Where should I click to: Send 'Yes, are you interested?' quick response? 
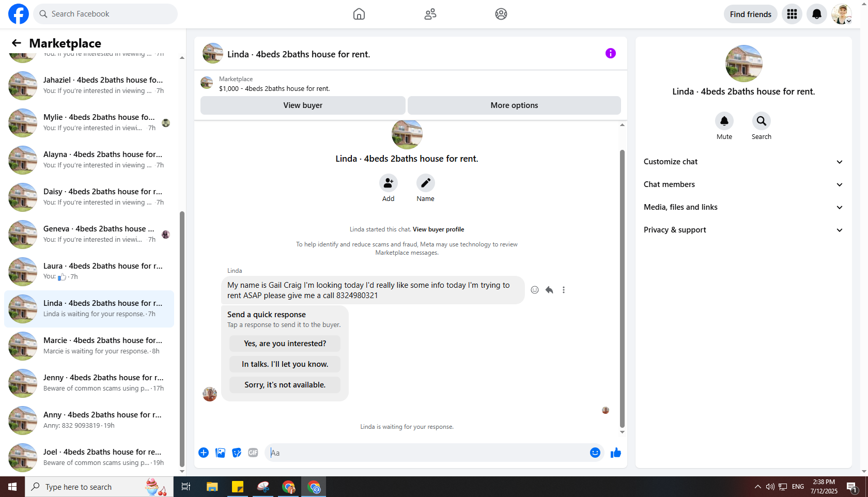point(285,344)
